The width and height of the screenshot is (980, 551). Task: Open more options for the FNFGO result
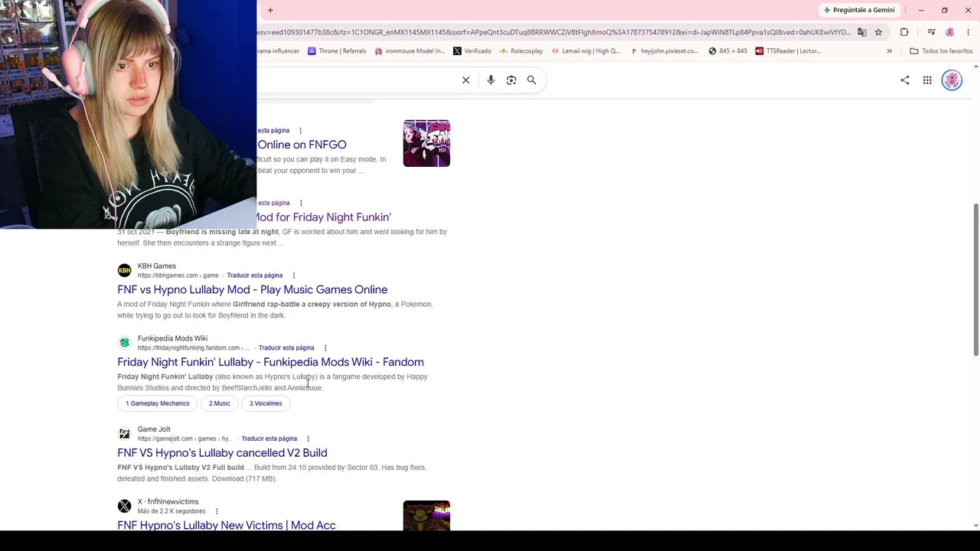(x=300, y=131)
